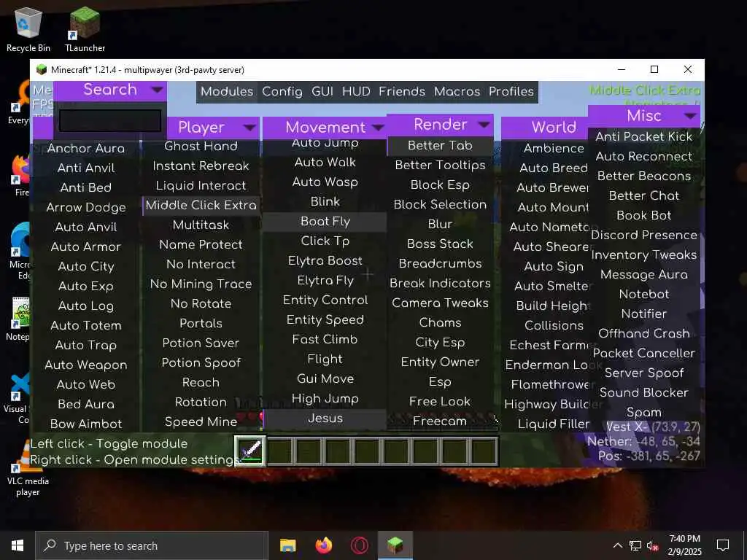Viewport: 747px width, 560px height.
Task: Open the GUI tab
Action: pos(322,91)
